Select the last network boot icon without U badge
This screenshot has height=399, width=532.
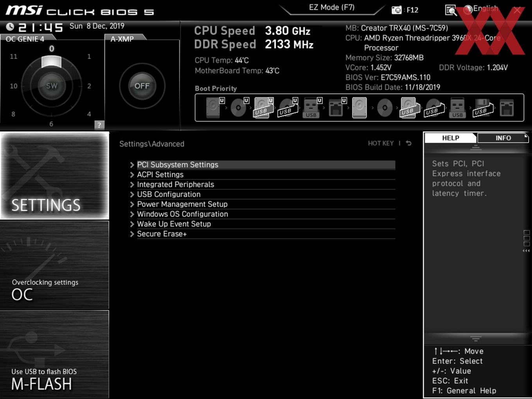(507, 108)
